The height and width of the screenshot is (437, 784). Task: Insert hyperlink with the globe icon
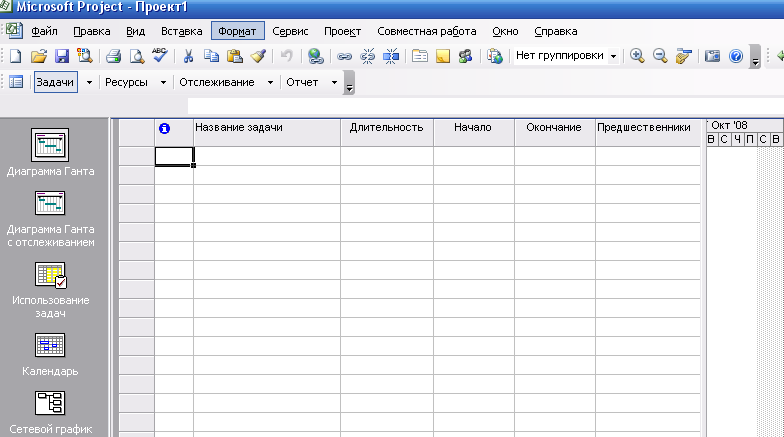click(x=316, y=56)
